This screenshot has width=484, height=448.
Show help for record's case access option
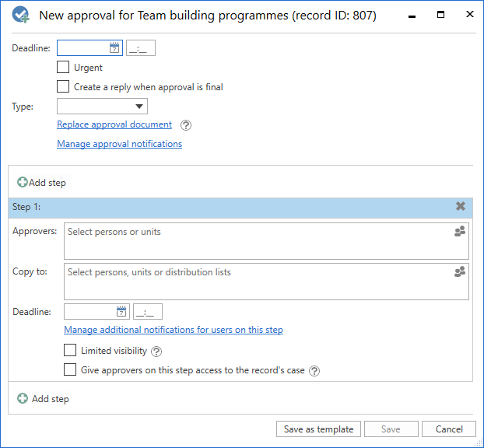[314, 371]
